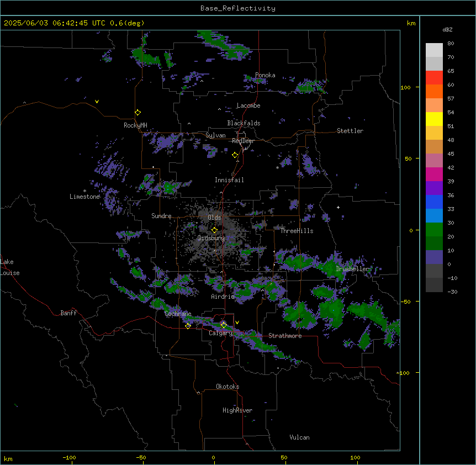Select the Blackfalds label
Image resolution: width=476 pixels, height=465 pixels.
244,123
